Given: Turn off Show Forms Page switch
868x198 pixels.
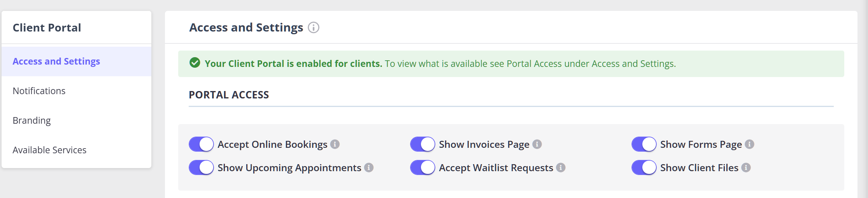Looking at the screenshot, I should (x=644, y=144).
